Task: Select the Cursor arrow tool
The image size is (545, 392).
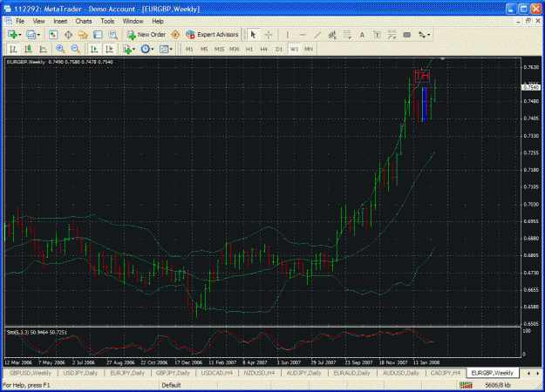Action: [253, 35]
